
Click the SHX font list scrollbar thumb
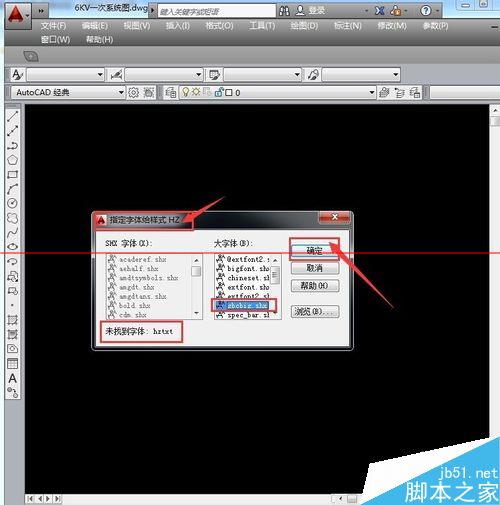tap(196, 271)
